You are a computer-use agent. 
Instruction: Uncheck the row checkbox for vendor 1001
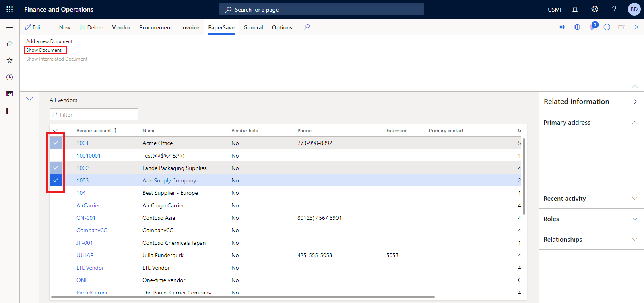[56, 143]
